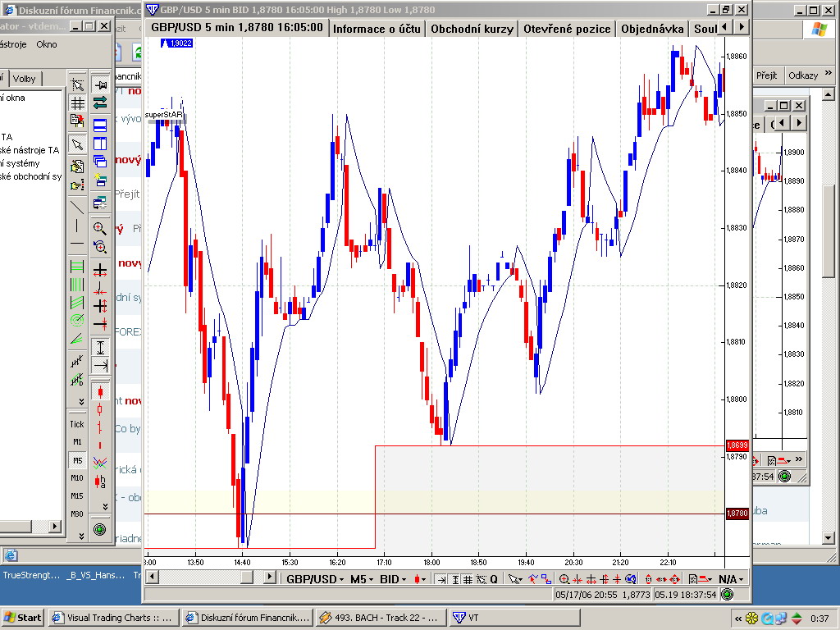Click the Heikin-Ashi candle icon
The height and width of the screenshot is (630, 840).
pyautogui.click(x=99, y=481)
